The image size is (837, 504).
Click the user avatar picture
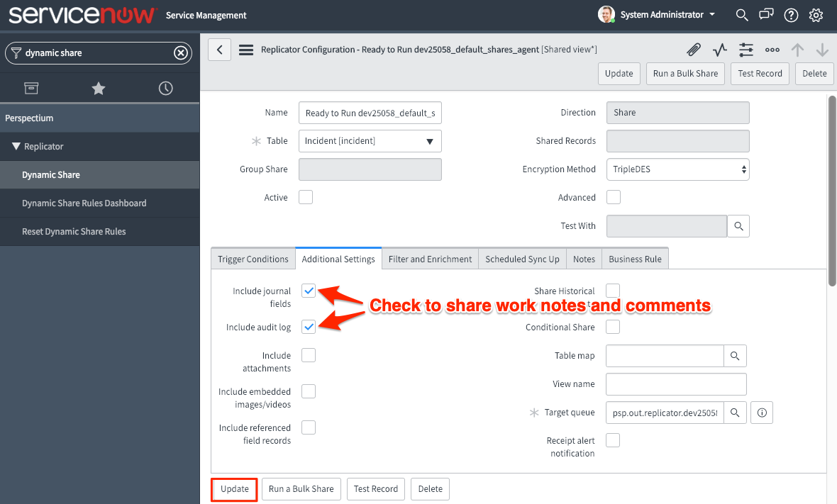coord(606,14)
